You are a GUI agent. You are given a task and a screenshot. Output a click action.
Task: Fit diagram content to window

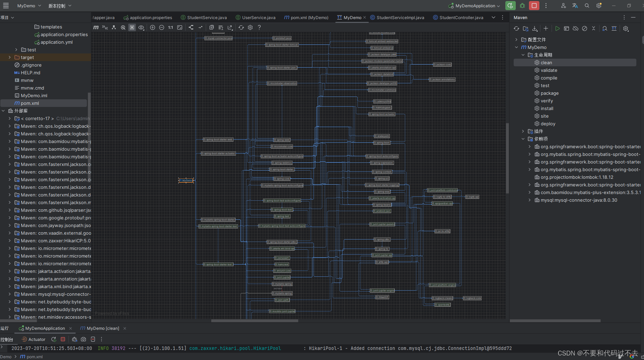[180, 27]
